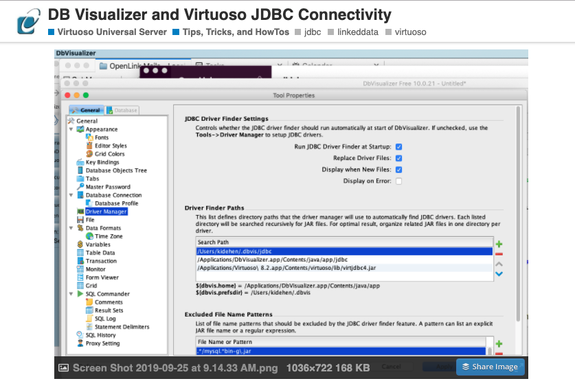Click the Appearance icon in tree
Screen dimensions: 575x392
80,129
